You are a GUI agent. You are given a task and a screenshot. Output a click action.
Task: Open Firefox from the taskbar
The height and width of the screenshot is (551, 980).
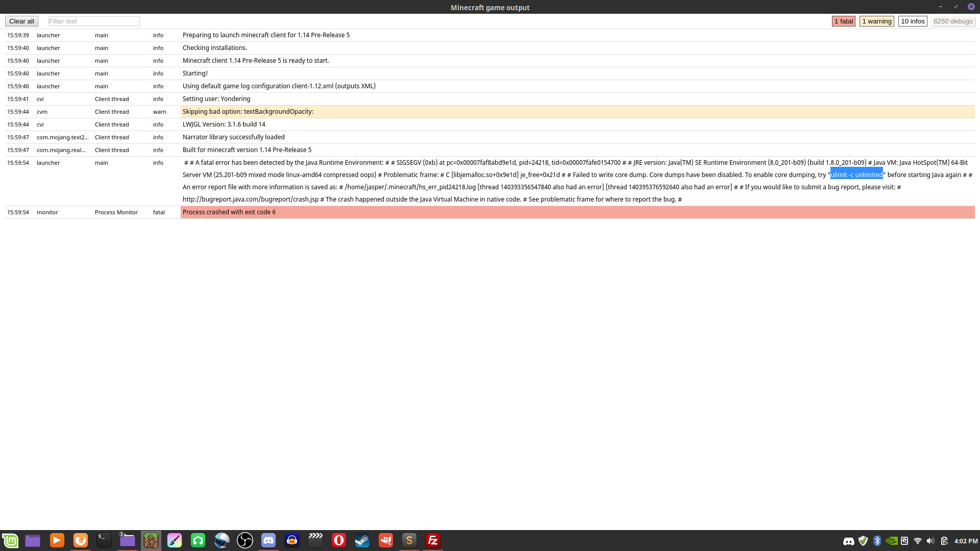[x=81, y=540]
